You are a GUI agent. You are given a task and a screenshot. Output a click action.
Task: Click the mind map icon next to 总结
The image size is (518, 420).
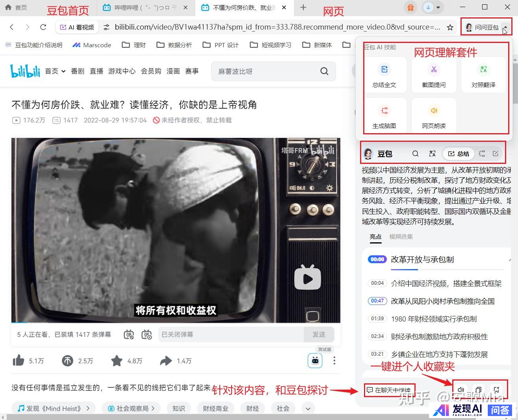coord(482,154)
